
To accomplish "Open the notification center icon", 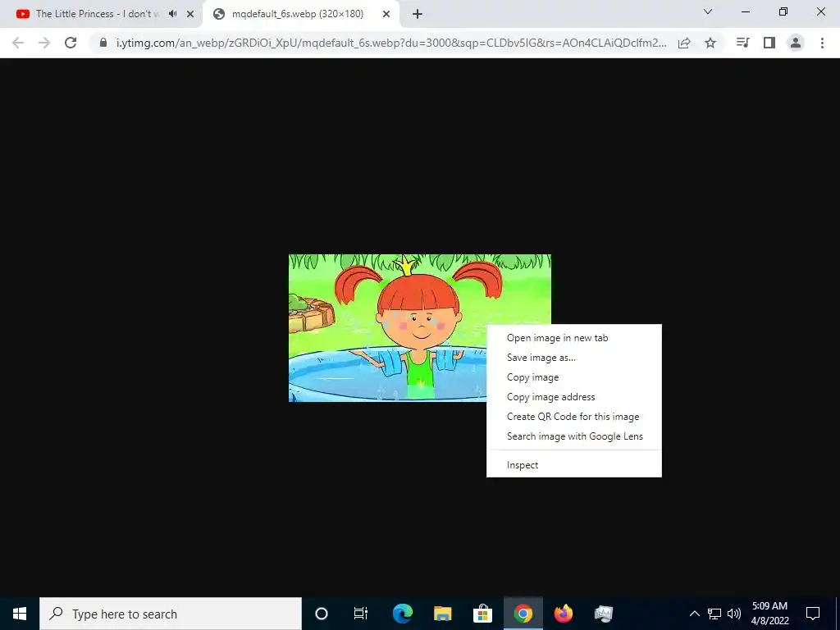I will pos(813,614).
